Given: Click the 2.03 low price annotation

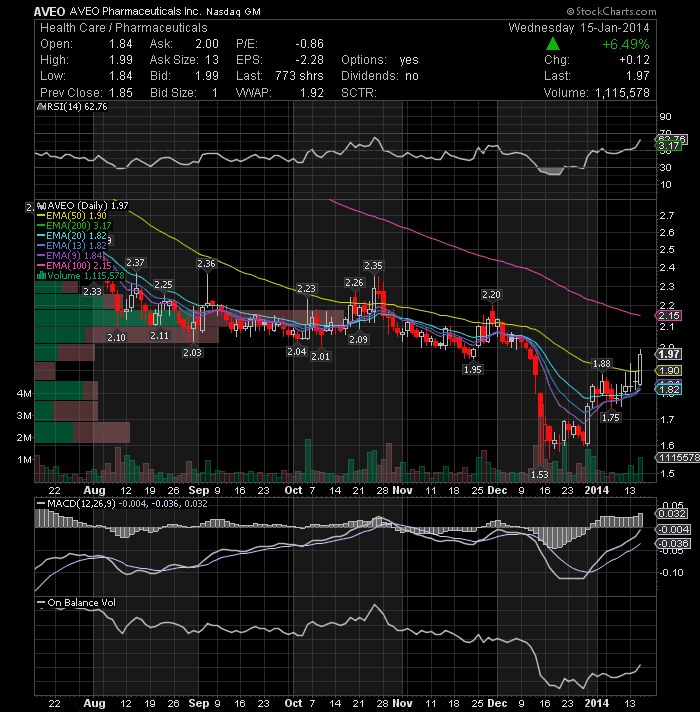Looking at the screenshot, I should (x=192, y=352).
